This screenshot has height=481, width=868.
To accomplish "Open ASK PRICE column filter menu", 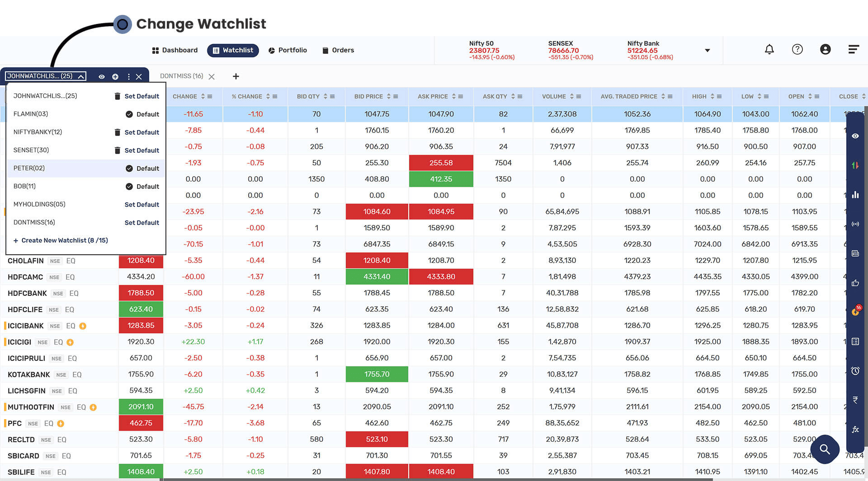I will tap(461, 96).
